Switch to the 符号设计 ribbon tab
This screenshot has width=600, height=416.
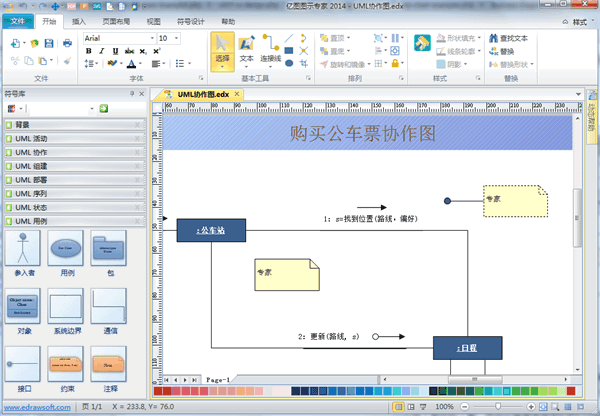tap(191, 21)
